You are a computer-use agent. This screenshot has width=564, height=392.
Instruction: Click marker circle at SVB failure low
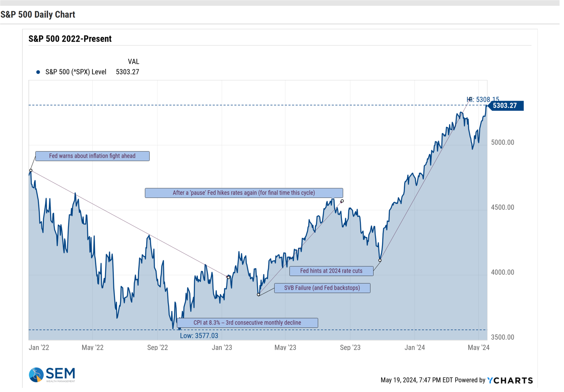click(x=259, y=294)
